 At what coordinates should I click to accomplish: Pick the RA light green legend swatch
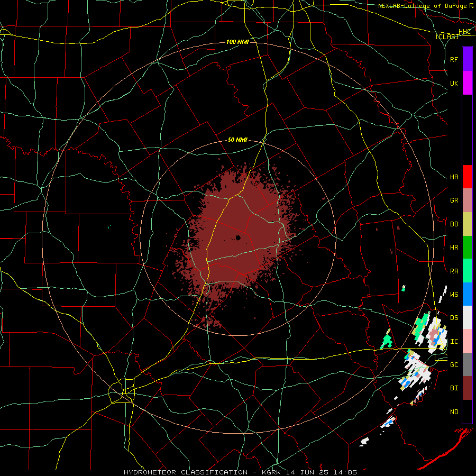467,271
